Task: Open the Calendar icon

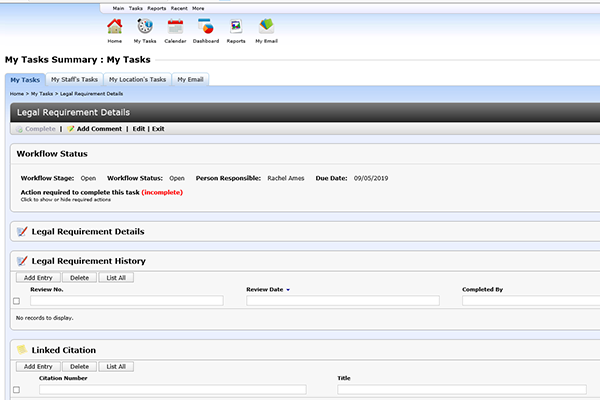Action: point(175,27)
